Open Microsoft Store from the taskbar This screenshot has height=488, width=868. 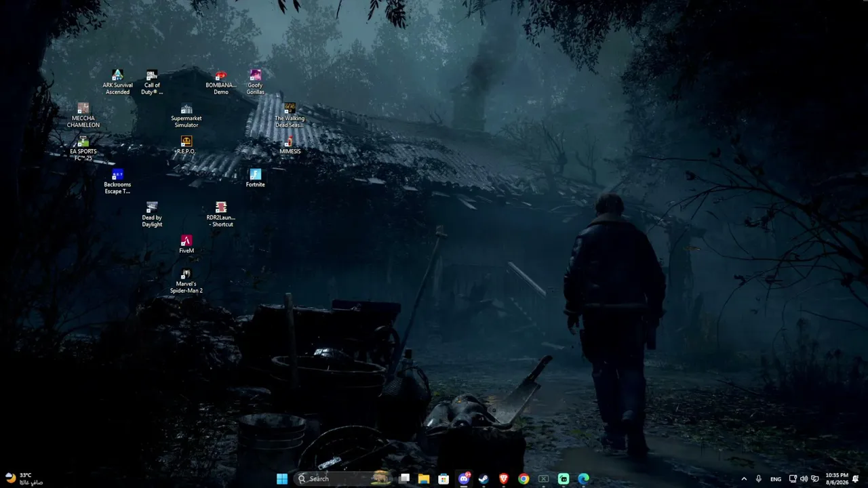(443, 479)
